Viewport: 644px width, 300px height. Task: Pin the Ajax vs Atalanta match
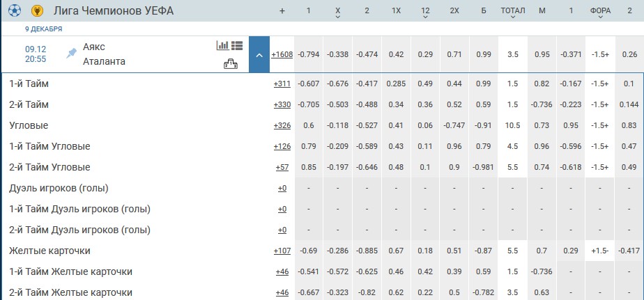pos(70,53)
